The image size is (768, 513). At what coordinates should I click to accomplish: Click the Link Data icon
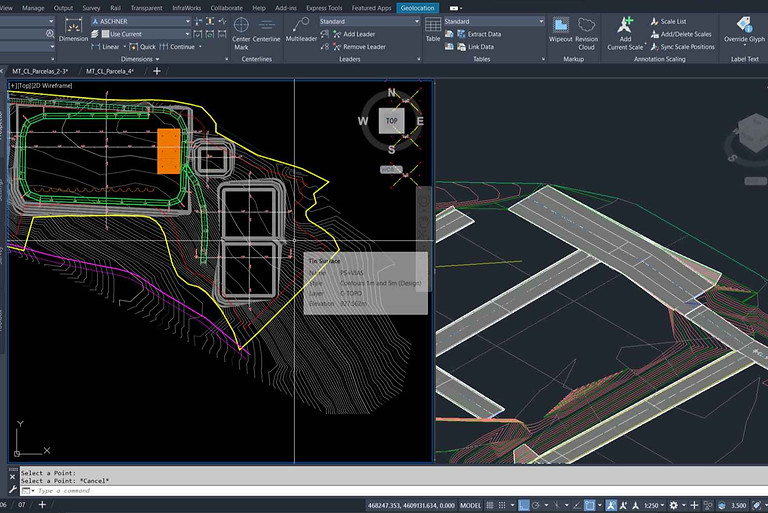click(461, 47)
